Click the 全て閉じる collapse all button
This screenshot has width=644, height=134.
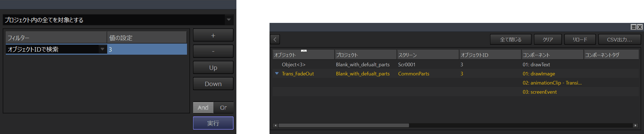pos(510,40)
